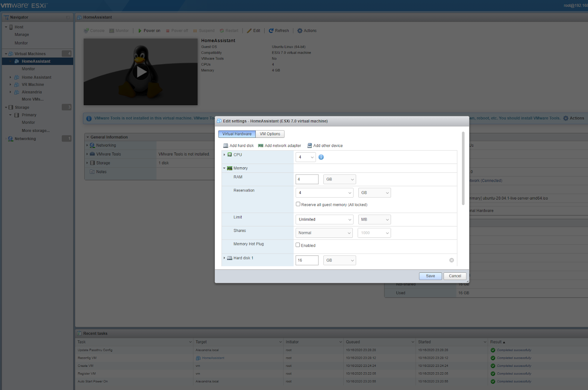Click the Power on toolbar icon
The width and height of the screenshot is (588, 390).
pyautogui.click(x=140, y=31)
